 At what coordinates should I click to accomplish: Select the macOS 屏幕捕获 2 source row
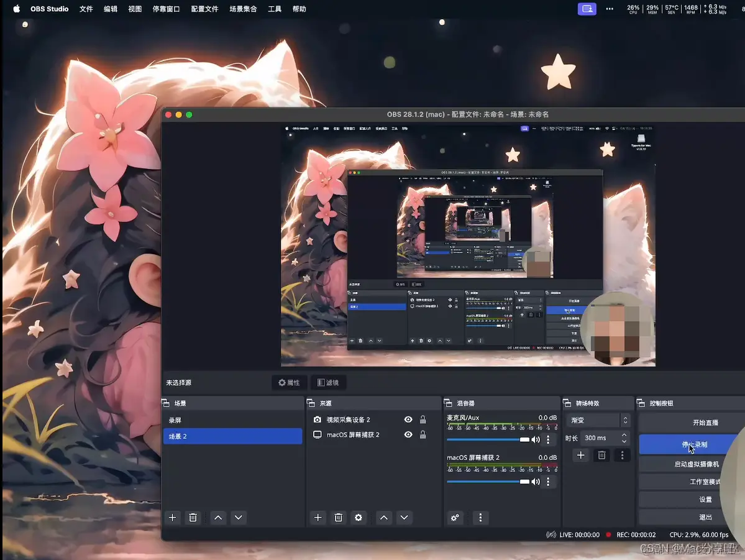click(x=373, y=434)
